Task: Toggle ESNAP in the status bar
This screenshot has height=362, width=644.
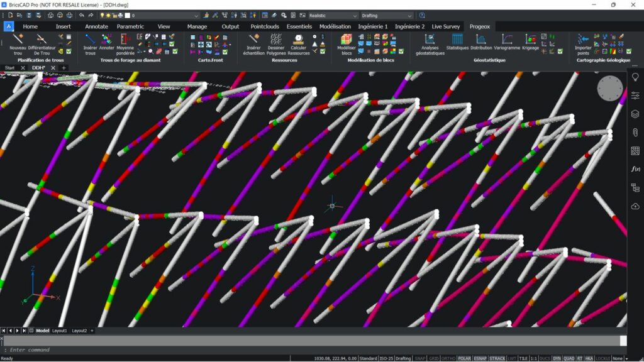Action: click(480, 358)
